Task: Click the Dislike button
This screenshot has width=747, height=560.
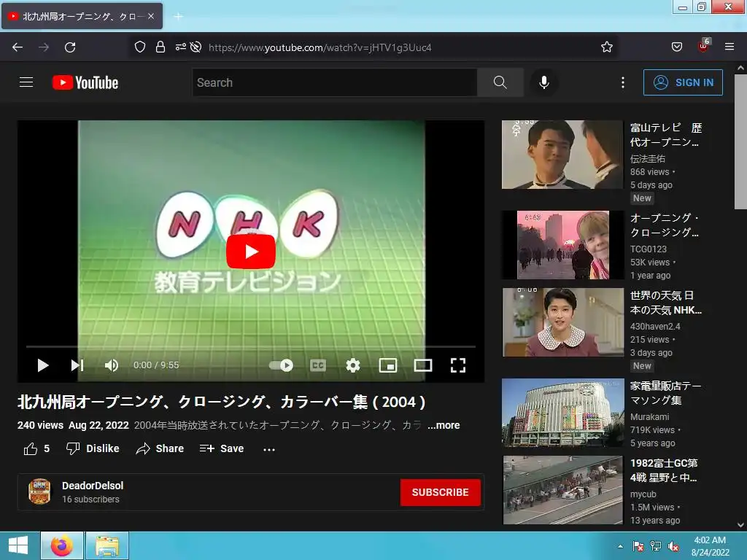Action: click(93, 448)
